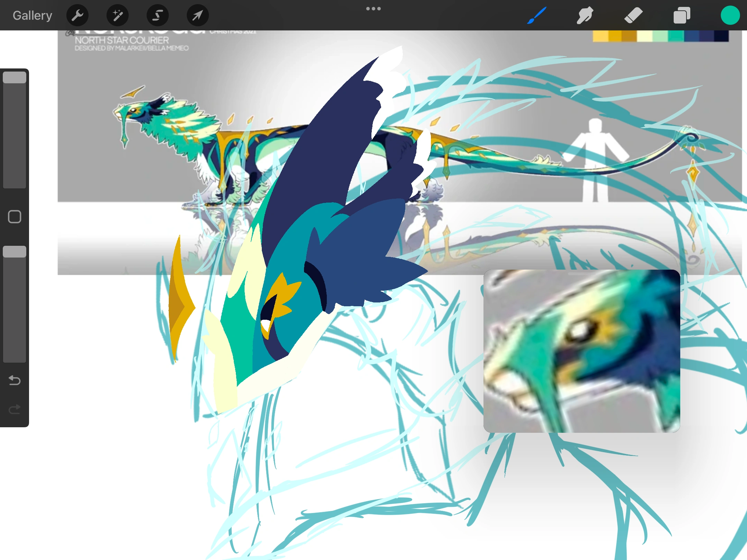Select the Eraser tool
This screenshot has height=560, width=747.
[633, 16]
